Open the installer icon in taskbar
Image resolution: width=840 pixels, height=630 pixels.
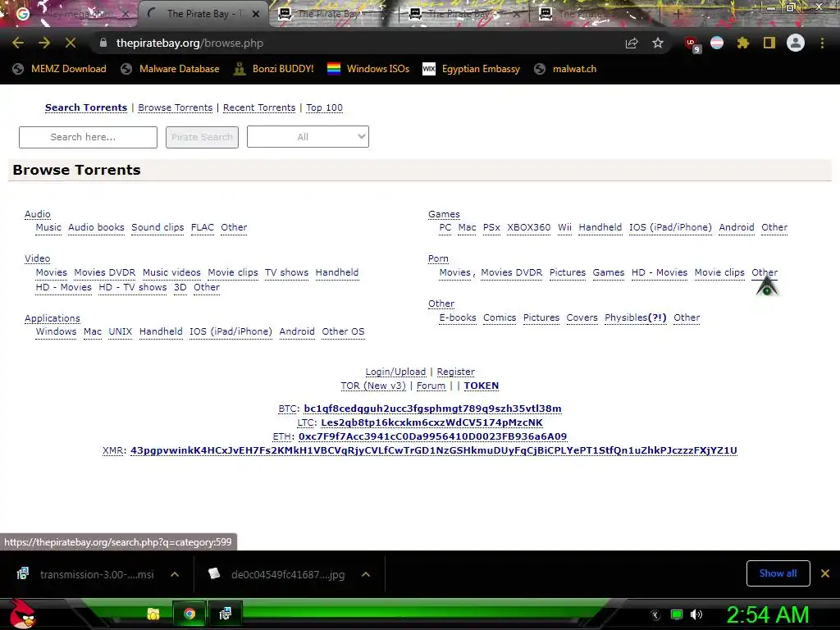pyautogui.click(x=225, y=614)
